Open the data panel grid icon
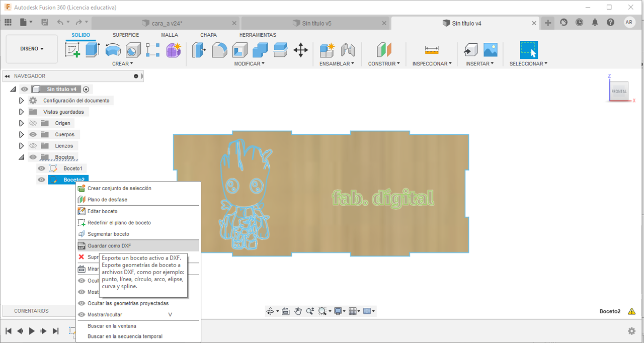644x343 pixels. pos(8,22)
